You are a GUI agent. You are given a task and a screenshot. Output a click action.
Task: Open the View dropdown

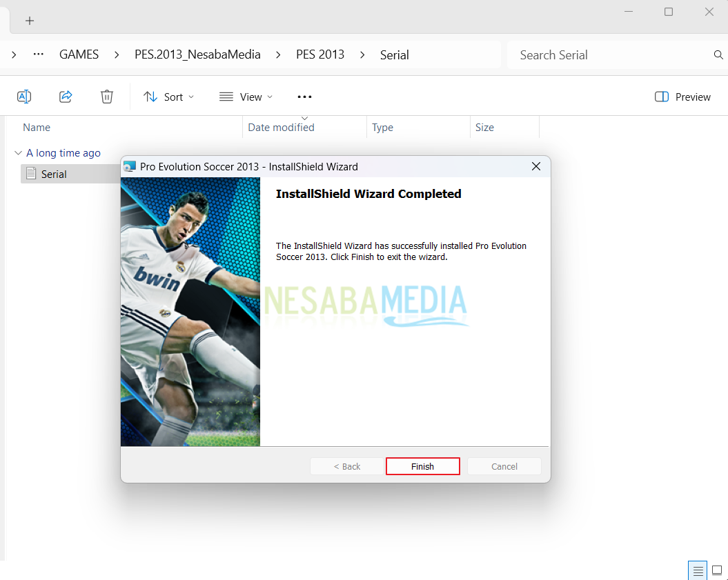pyautogui.click(x=246, y=97)
